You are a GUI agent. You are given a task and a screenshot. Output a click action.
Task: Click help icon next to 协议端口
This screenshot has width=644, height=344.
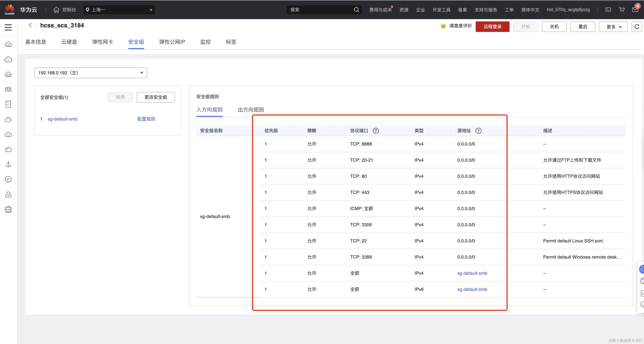click(375, 131)
